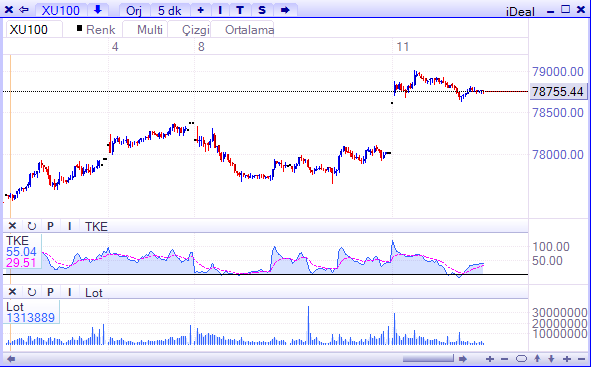This screenshot has width=591, height=367.
Task: Click the last minus icon at bottom right
Action: [x=581, y=359]
